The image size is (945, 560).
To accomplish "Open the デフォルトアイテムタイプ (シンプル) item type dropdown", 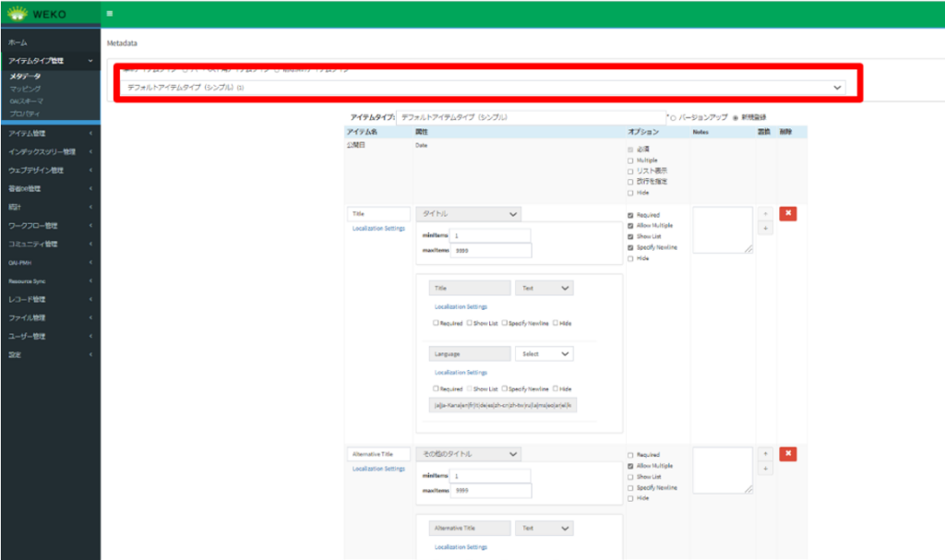I will click(484, 87).
